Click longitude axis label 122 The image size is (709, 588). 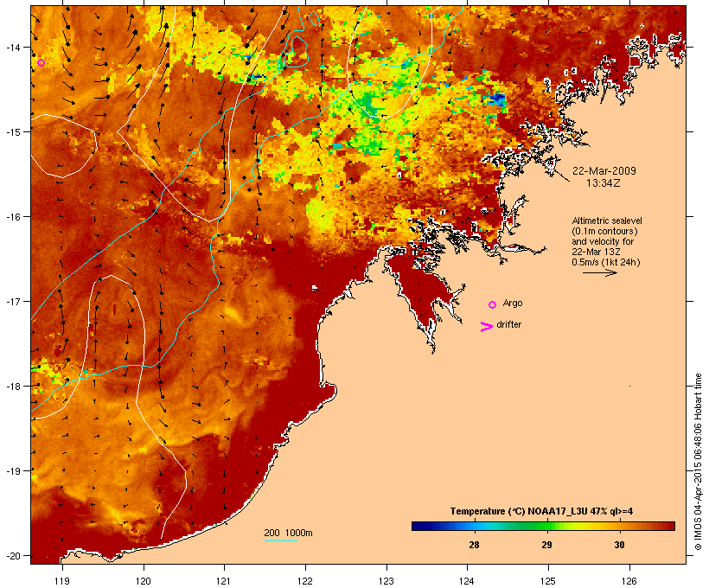click(305, 581)
